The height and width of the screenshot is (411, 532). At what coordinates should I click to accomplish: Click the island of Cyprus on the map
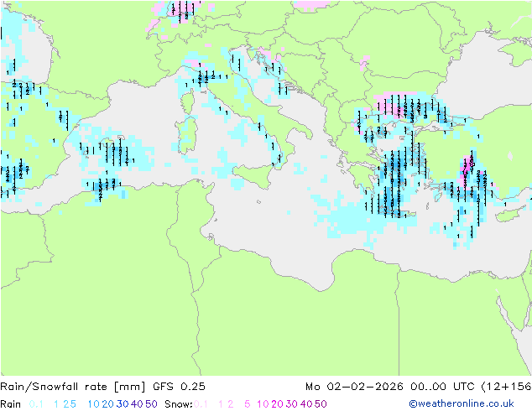coord(512,214)
